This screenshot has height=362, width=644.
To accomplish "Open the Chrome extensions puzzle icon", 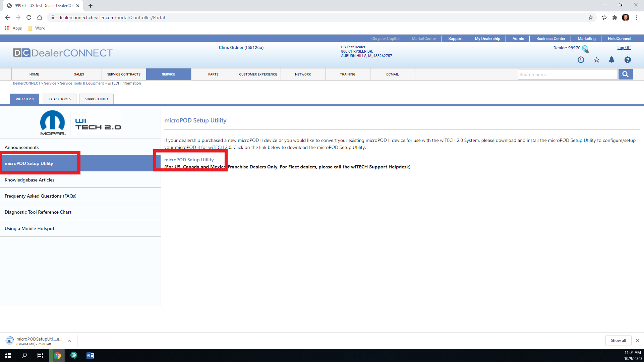I will (615, 17).
